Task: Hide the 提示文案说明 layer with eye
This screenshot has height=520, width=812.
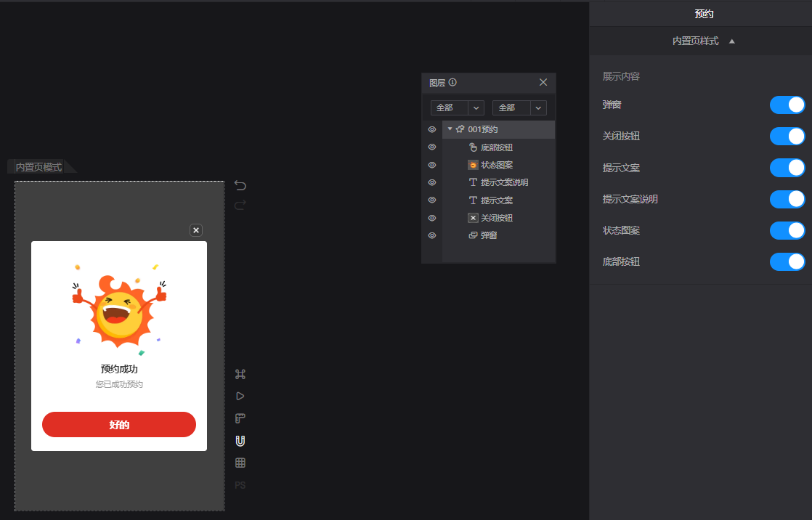Action: click(x=432, y=182)
